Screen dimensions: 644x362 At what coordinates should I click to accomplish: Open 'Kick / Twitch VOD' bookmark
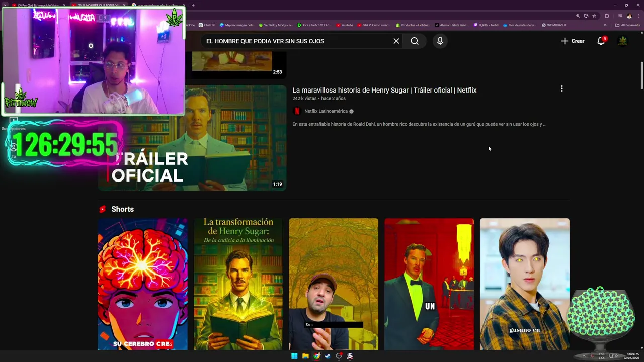tap(314, 25)
